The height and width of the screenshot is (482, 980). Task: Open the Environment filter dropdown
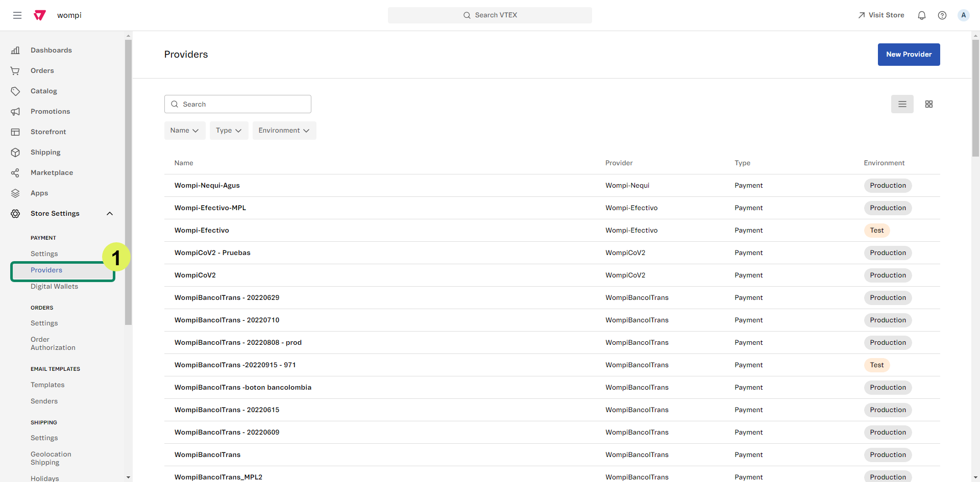point(284,131)
